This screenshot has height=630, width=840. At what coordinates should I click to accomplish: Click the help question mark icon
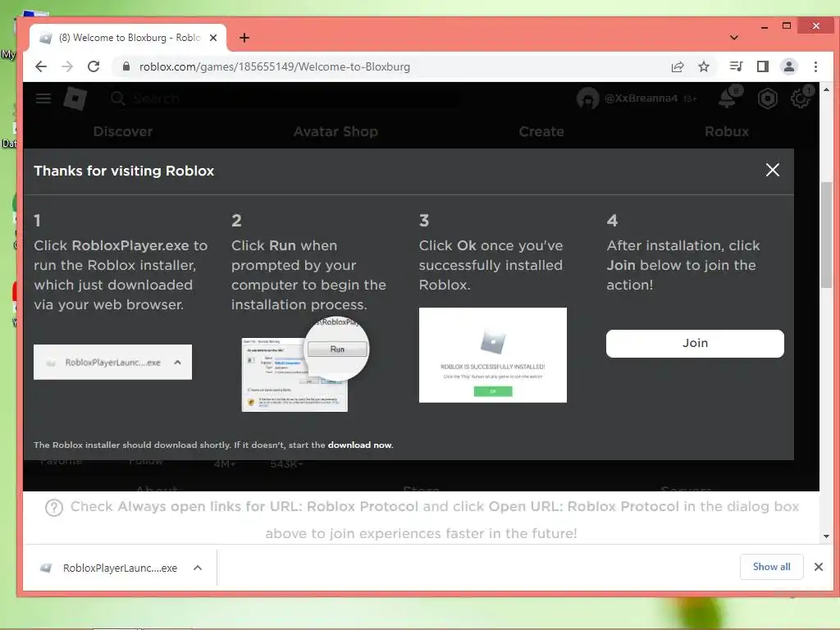point(54,507)
